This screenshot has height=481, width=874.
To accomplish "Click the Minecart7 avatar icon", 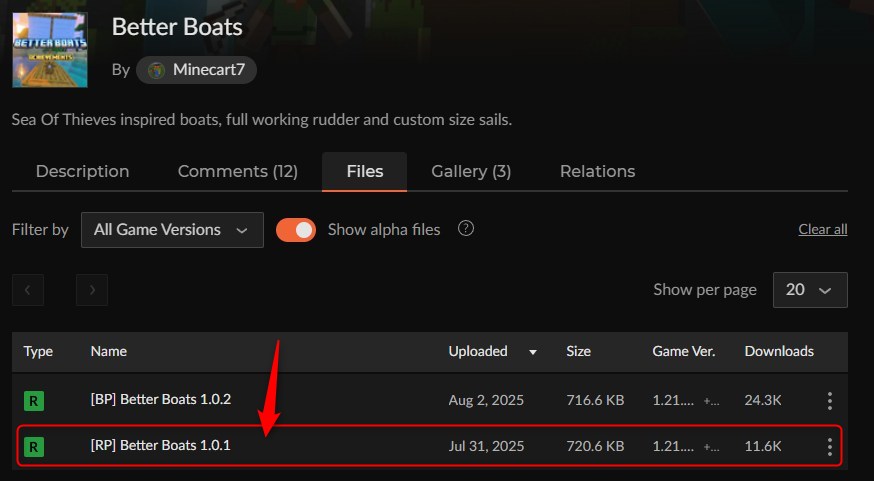I will (x=157, y=70).
